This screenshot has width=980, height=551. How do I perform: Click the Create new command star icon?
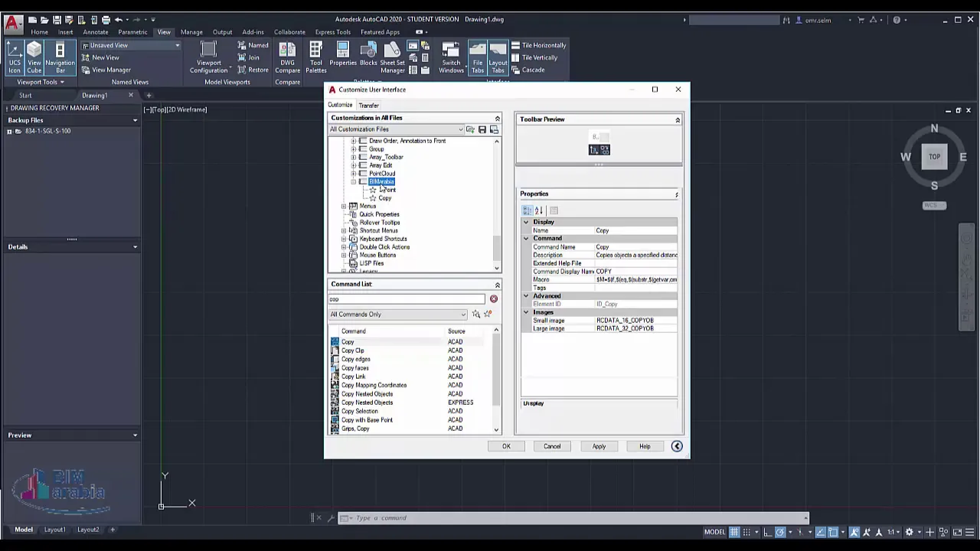coord(488,314)
